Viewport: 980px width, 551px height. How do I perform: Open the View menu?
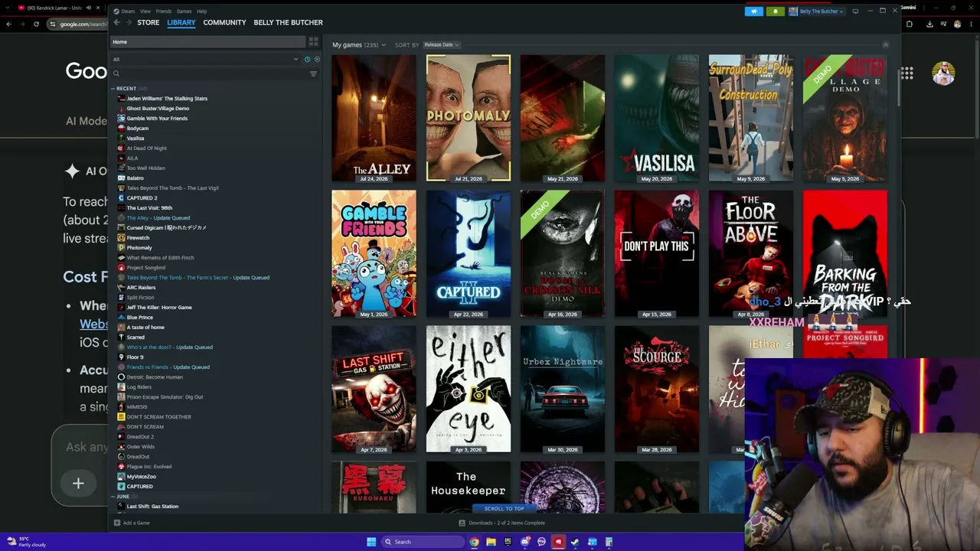coord(145,11)
